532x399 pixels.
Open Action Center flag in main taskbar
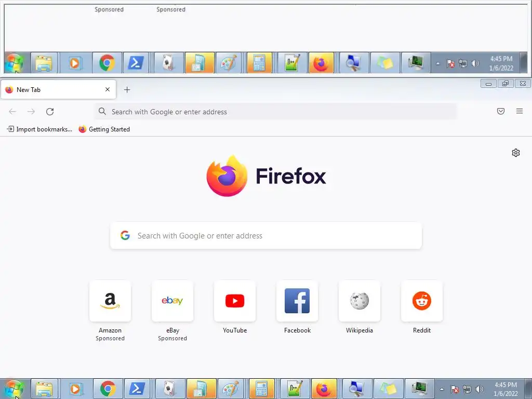[x=454, y=389]
